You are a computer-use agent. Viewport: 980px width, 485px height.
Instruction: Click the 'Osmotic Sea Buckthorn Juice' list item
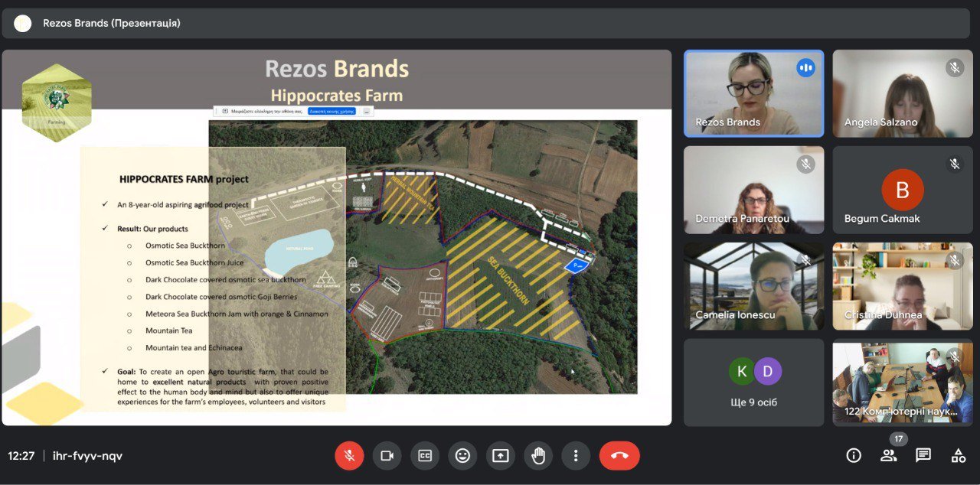(x=194, y=262)
